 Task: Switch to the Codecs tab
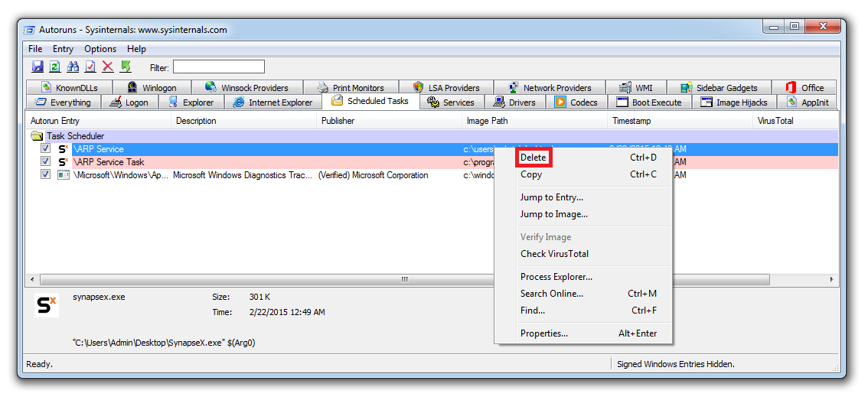[577, 102]
